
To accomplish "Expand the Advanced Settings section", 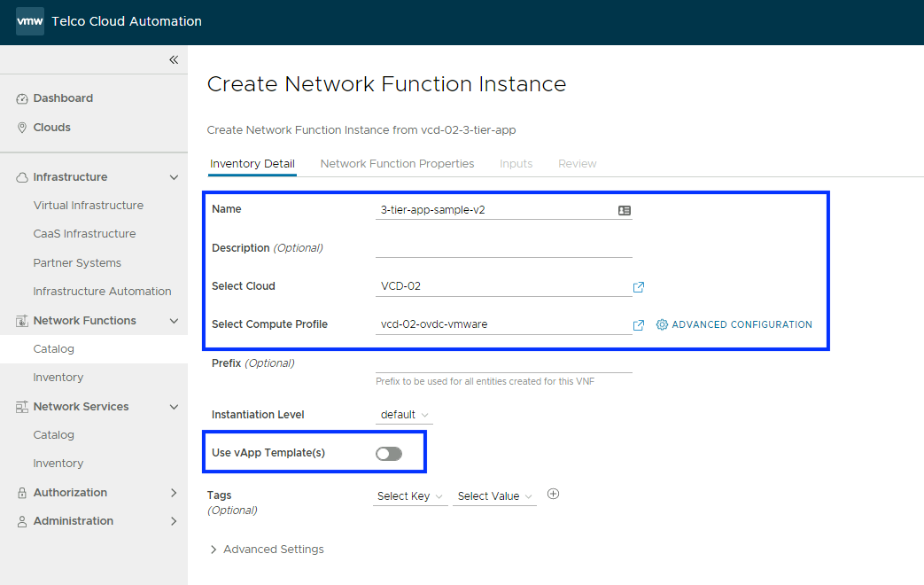I will tap(267, 550).
